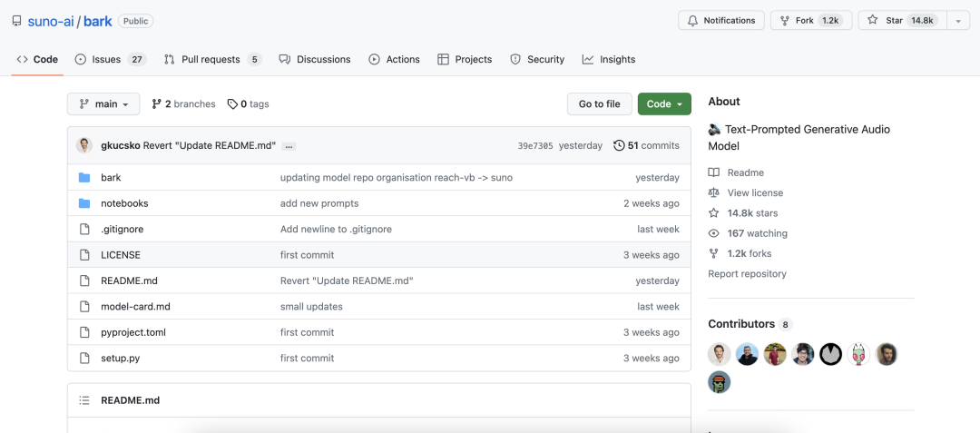This screenshot has height=433, width=980.
Task: View the 14.8k stars link
Action: pos(743,213)
